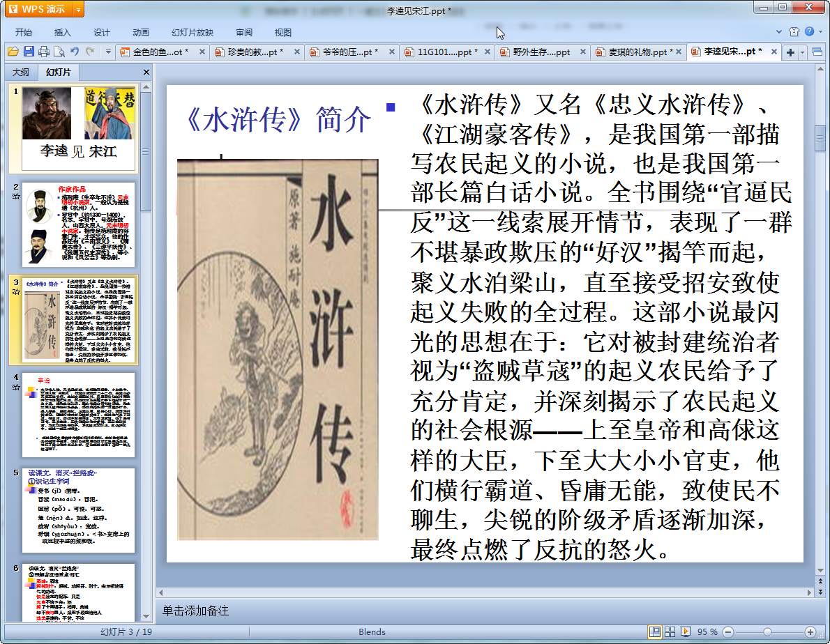This screenshot has height=644, width=830.
Task: Open Print Preview with the magnifier page icon
Action: 59,52
